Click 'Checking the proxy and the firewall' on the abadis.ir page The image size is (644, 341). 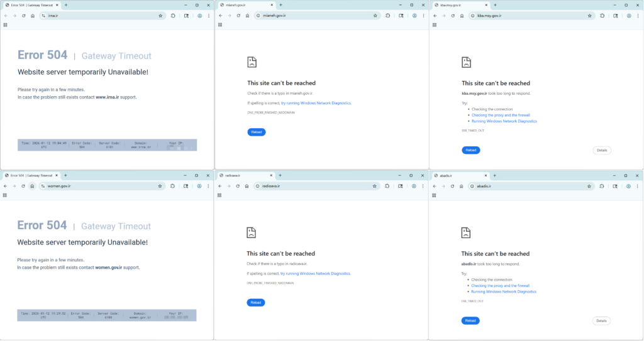[501, 286]
